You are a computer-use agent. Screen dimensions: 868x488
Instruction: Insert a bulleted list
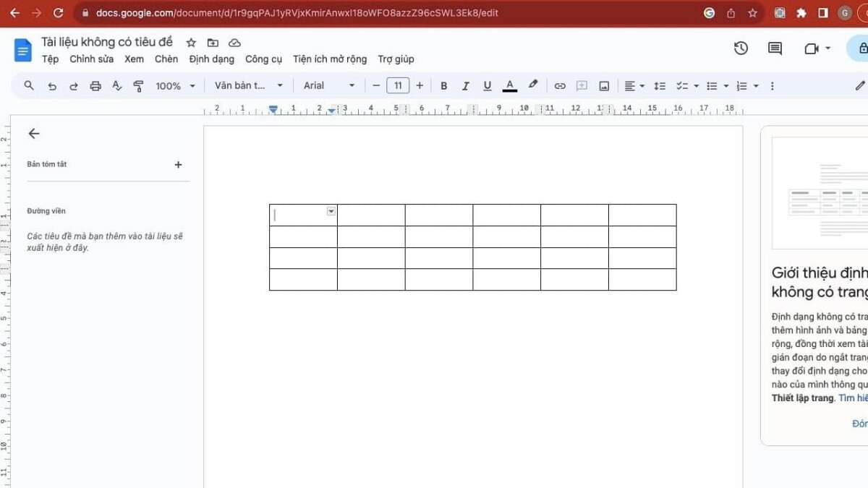click(x=712, y=86)
